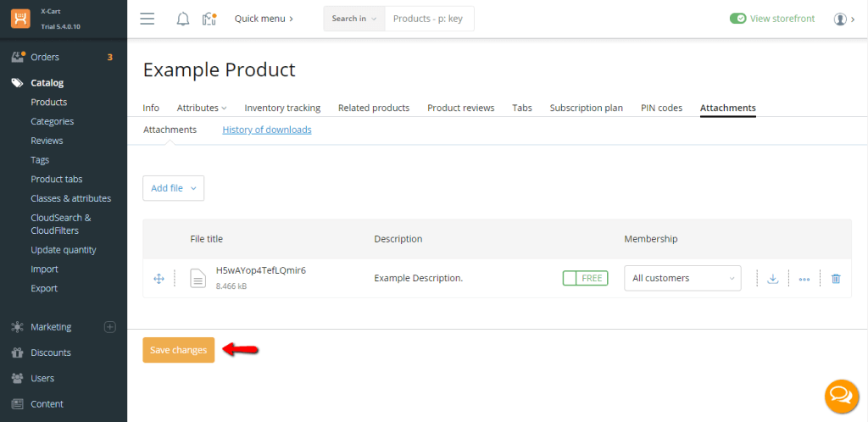Open the user profile icon

pos(840,19)
